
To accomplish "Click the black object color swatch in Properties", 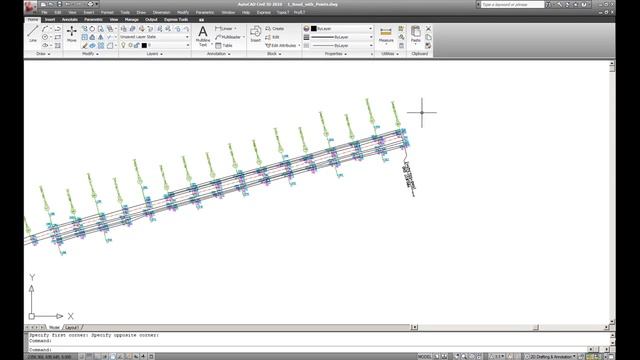I will tap(314, 29).
